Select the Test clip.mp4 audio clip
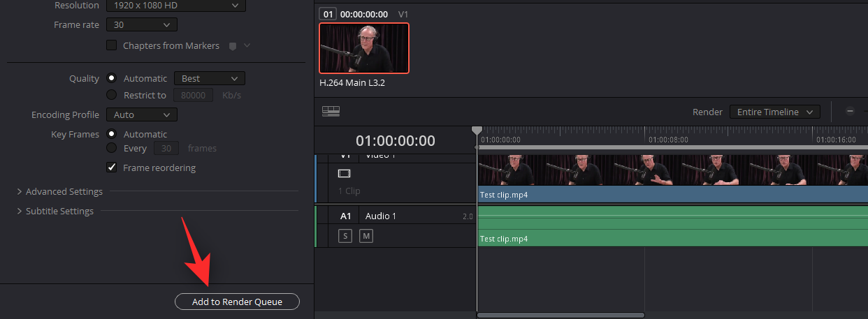 [x=672, y=225]
